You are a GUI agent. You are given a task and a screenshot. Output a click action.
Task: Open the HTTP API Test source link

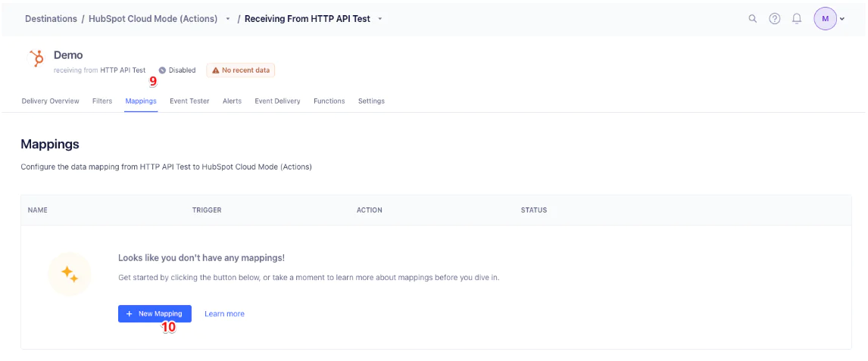[x=123, y=70]
